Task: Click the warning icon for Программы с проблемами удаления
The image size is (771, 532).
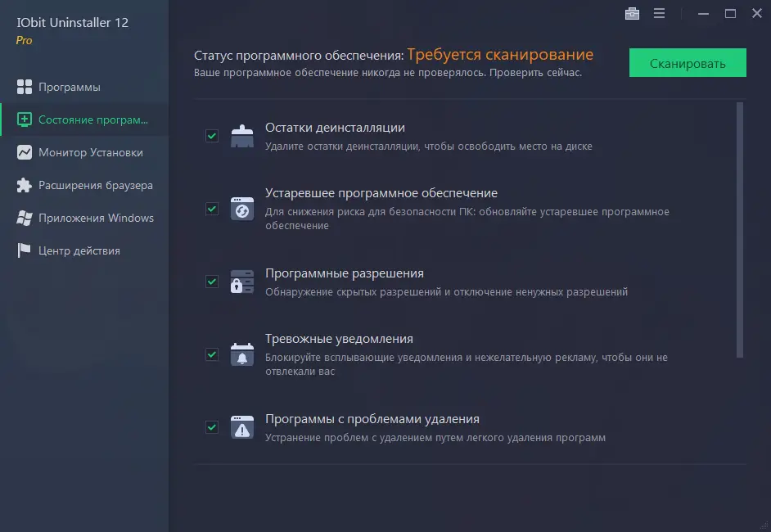Action: point(241,426)
